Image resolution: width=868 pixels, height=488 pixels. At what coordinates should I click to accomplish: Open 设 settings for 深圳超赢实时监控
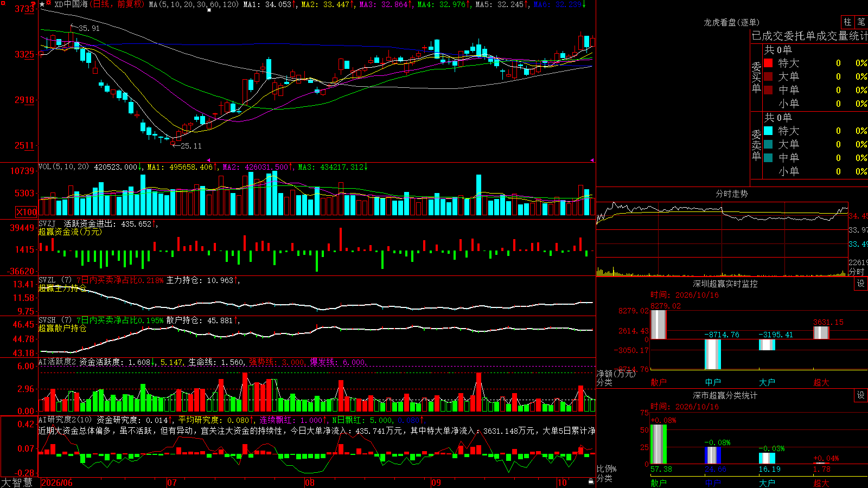(x=861, y=284)
